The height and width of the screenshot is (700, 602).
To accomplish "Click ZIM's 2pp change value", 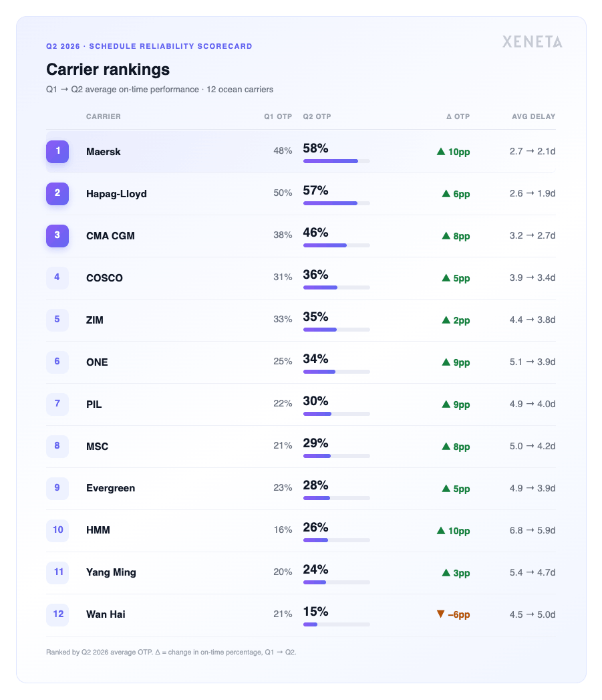I will 462,320.
